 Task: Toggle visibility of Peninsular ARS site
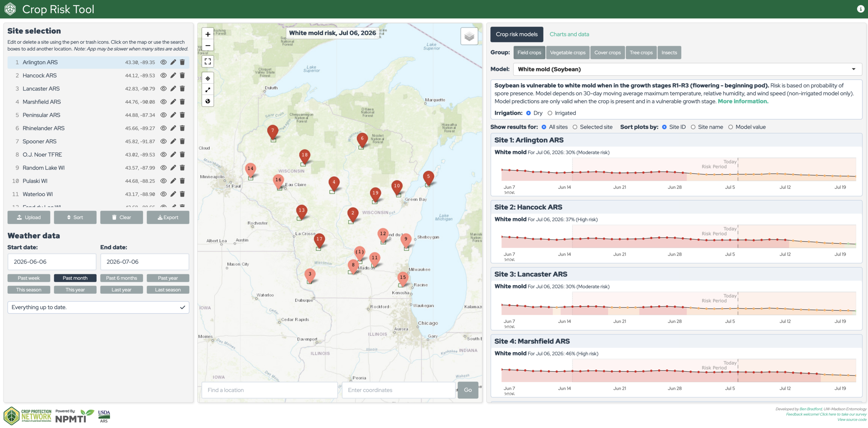[x=163, y=115]
